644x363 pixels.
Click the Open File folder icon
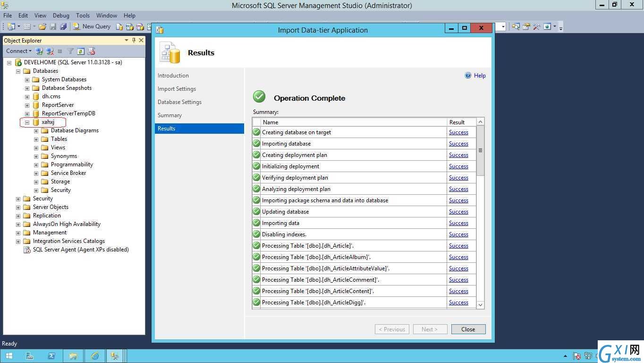(x=42, y=26)
